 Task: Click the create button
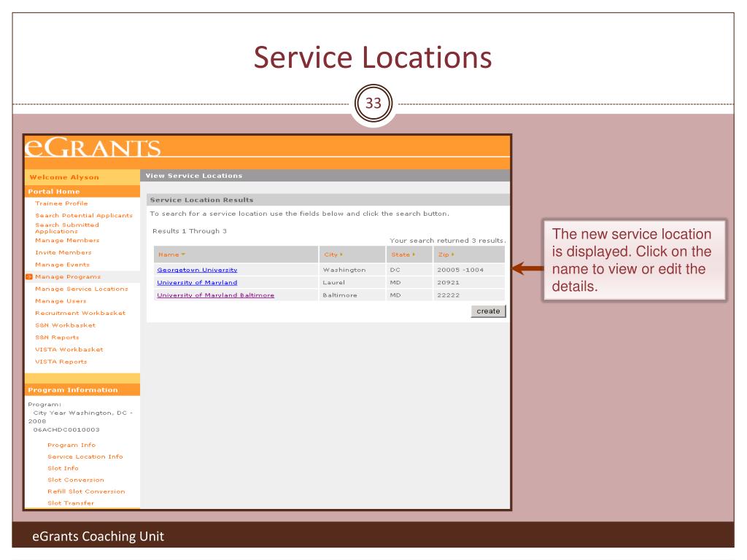tap(488, 311)
